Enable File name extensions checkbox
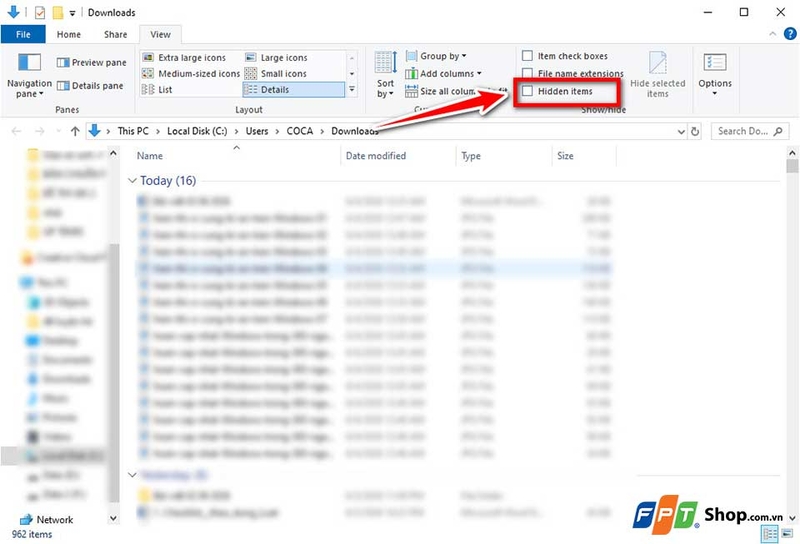The width and height of the screenshot is (800, 544). point(528,73)
